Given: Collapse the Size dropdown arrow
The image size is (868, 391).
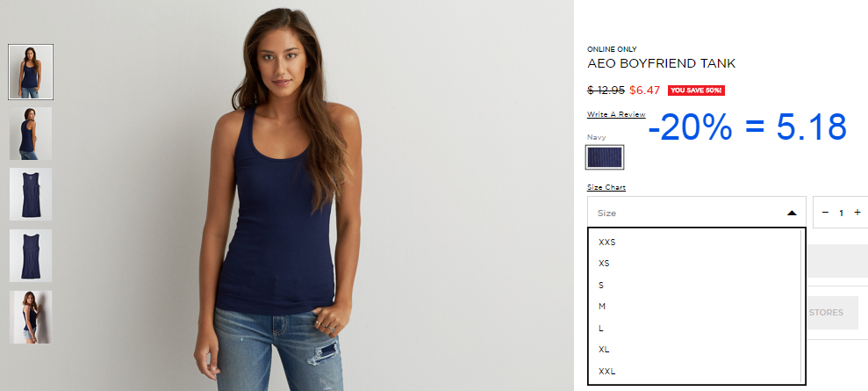Looking at the screenshot, I should [792, 213].
